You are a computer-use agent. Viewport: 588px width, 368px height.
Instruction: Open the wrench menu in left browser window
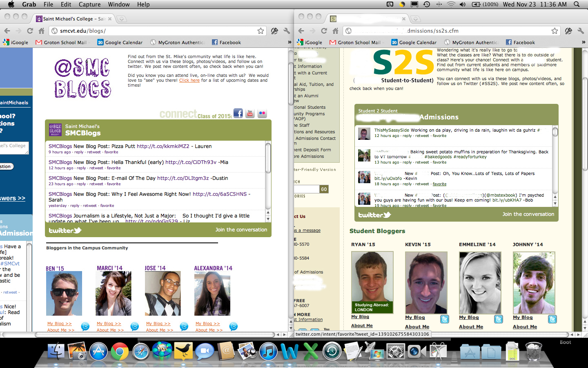click(x=286, y=31)
